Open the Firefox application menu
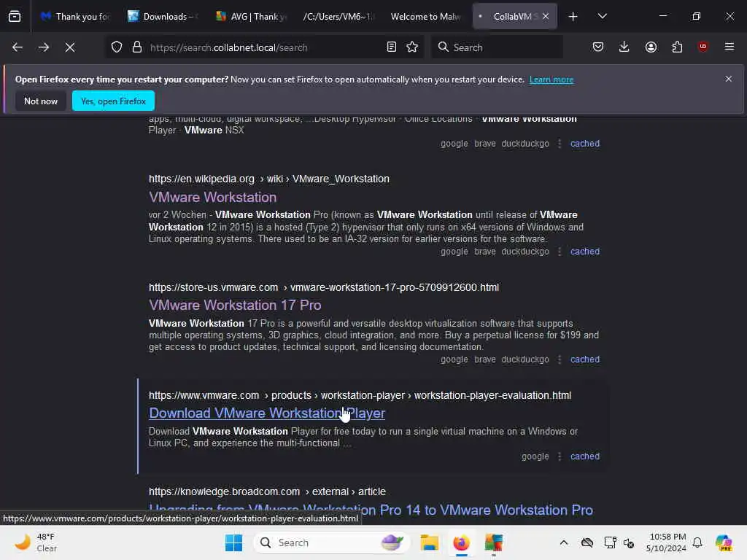The image size is (747, 560). pyautogui.click(x=729, y=47)
